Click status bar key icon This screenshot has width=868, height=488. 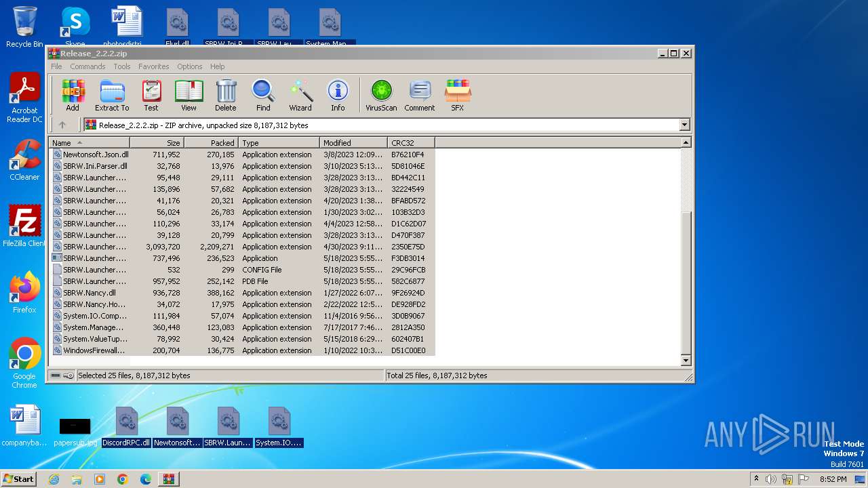[x=68, y=375]
